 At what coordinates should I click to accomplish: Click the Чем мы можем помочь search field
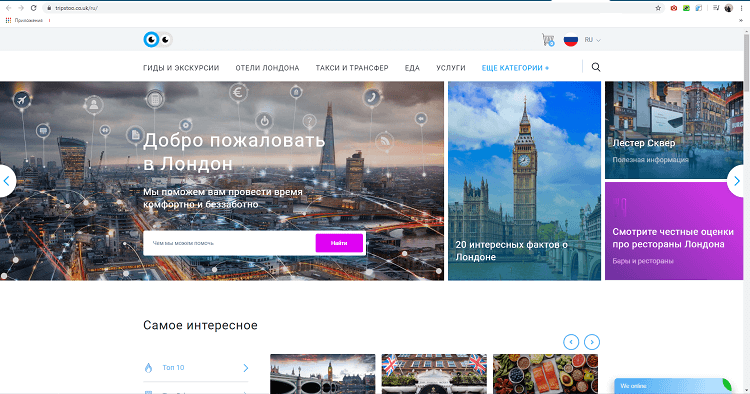point(230,243)
